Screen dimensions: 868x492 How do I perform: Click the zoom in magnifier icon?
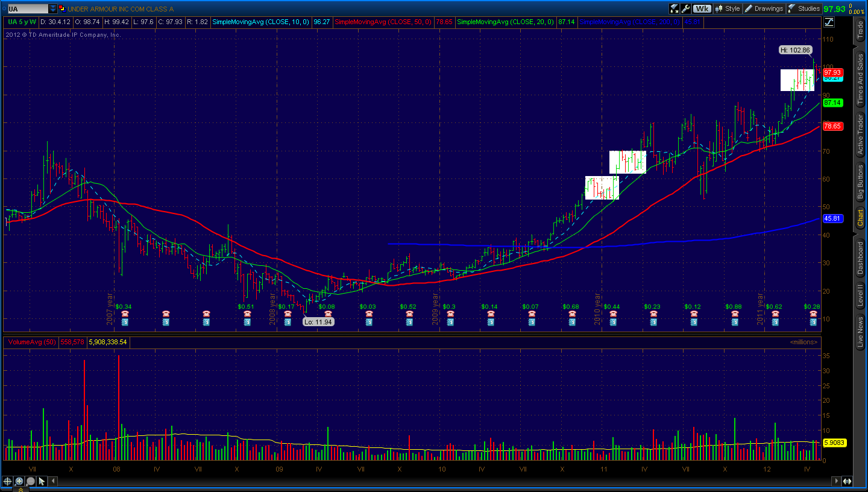19,481
